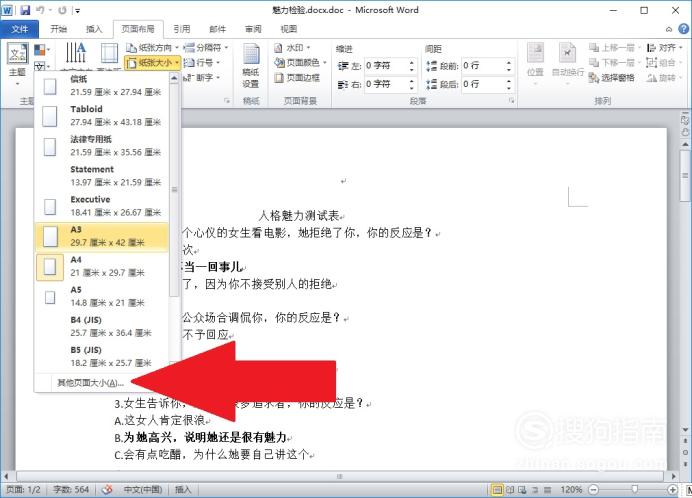Click the proofing errors icon in status bar
Screen dimensions: 692x498
coord(107,489)
